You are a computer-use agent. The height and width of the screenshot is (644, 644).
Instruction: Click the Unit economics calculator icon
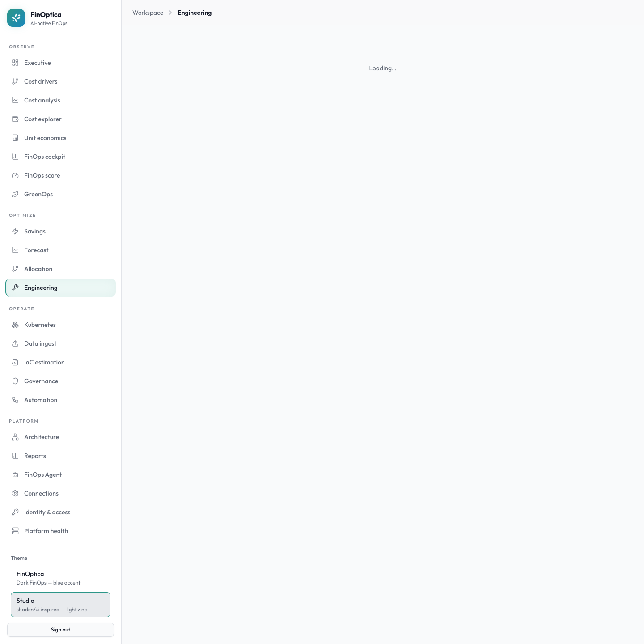[15, 138]
